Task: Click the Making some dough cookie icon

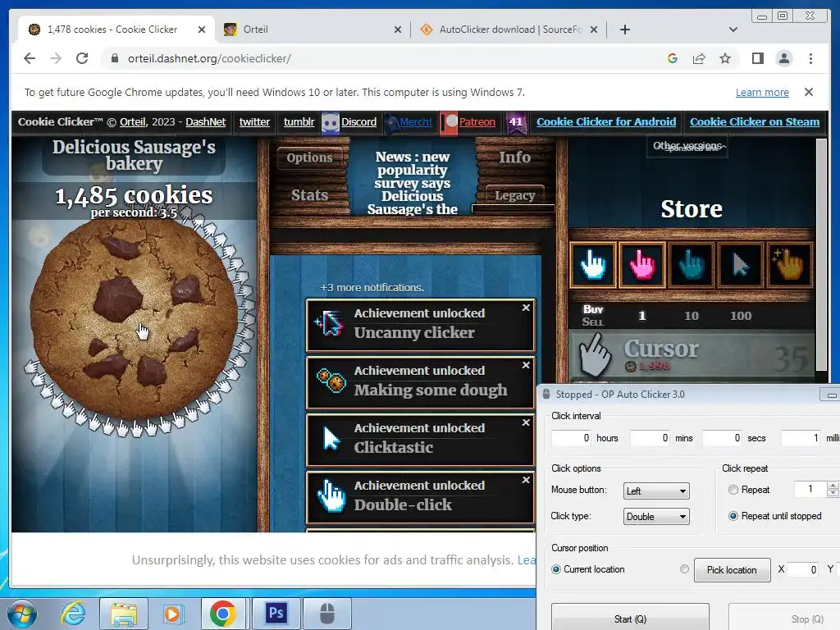Action: tap(330, 381)
